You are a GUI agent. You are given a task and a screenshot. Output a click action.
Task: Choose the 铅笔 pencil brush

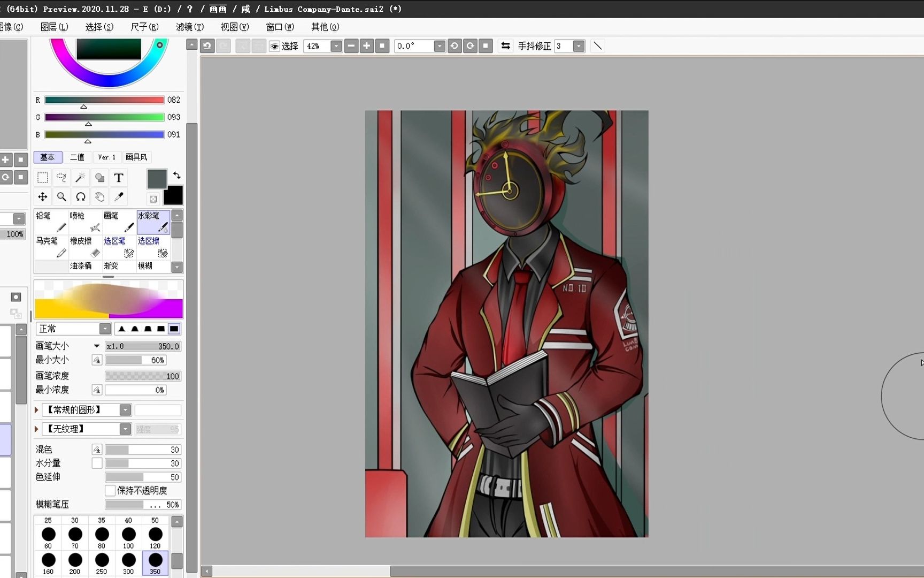pos(51,222)
